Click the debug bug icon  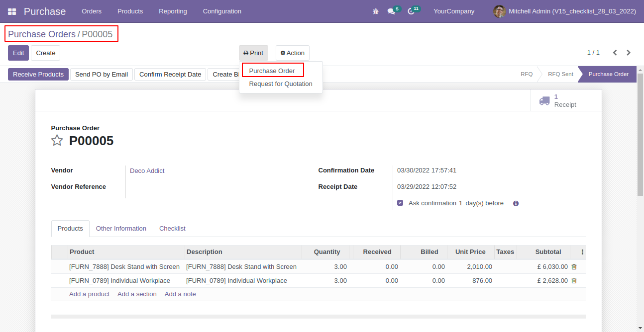coord(376,11)
